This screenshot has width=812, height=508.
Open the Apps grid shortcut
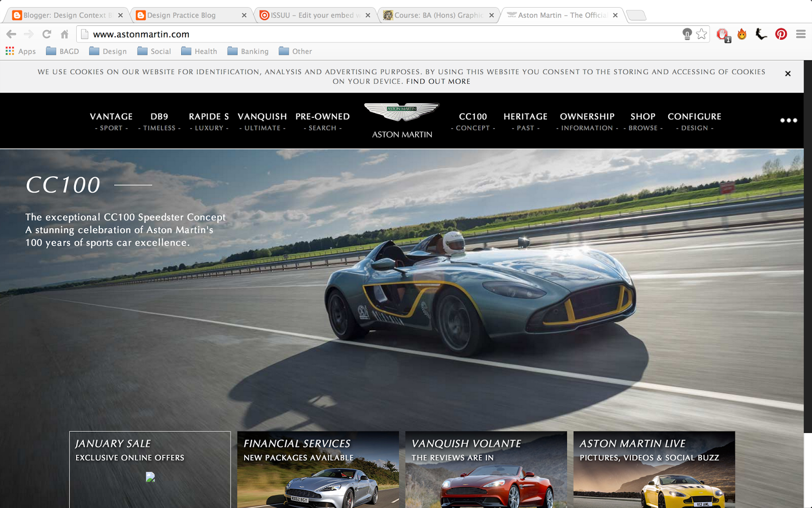click(20, 51)
